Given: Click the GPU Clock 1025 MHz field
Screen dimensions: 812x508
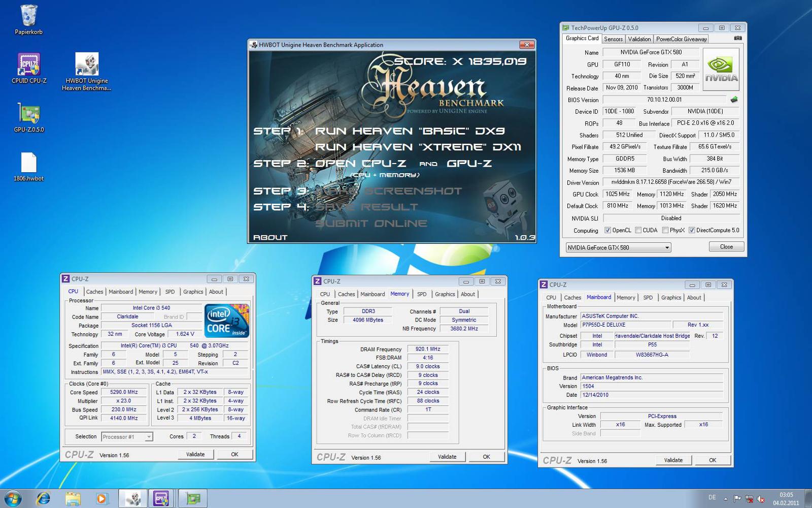Looking at the screenshot, I should [x=618, y=194].
